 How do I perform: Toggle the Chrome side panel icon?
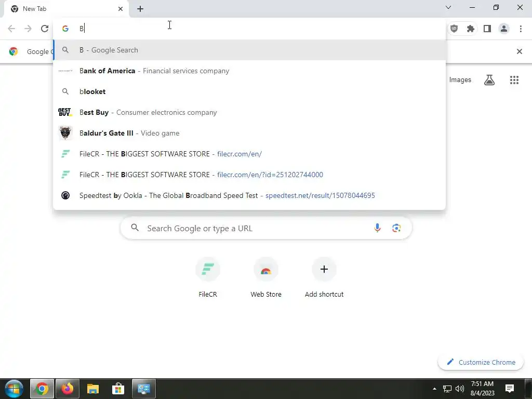[x=487, y=29]
